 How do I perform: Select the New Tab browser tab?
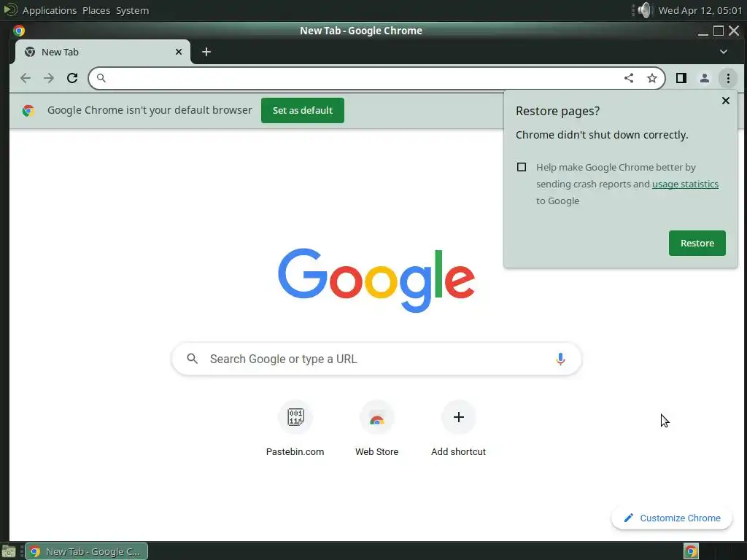(102, 52)
